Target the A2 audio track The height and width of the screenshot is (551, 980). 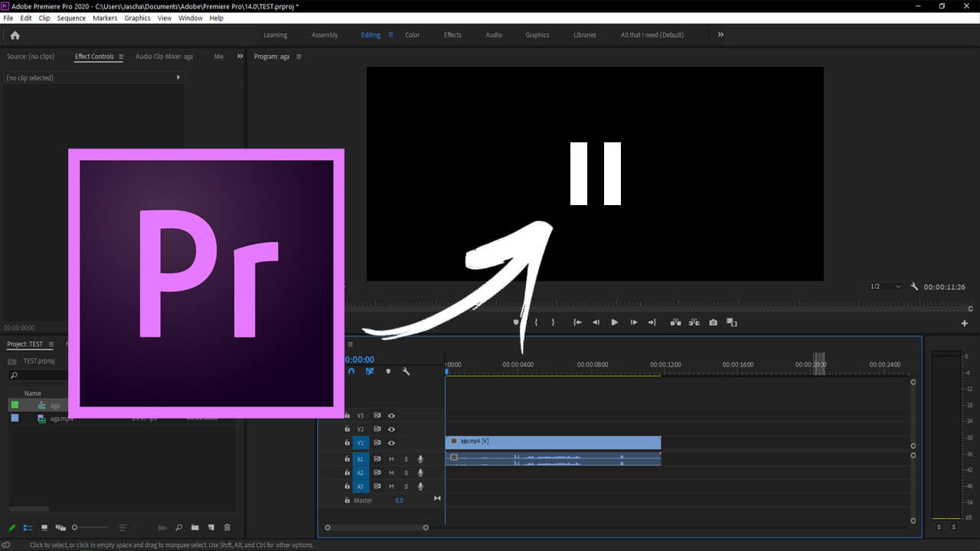pos(361,473)
